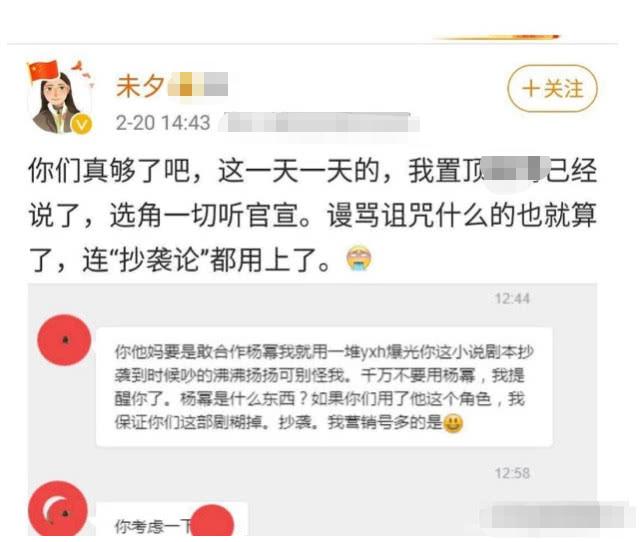The width and height of the screenshot is (640, 542).
Task: Click the blurred area at the bottom right
Action: click(x=553, y=516)
